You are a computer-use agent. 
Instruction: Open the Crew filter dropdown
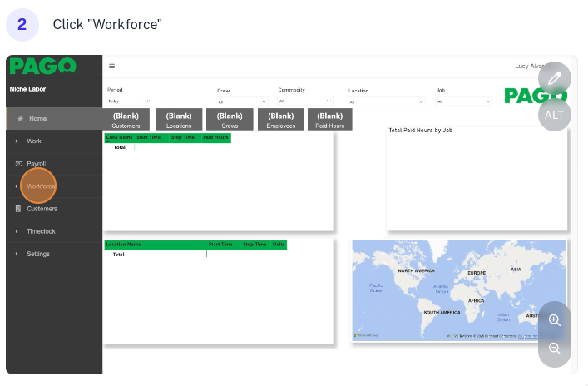point(242,101)
